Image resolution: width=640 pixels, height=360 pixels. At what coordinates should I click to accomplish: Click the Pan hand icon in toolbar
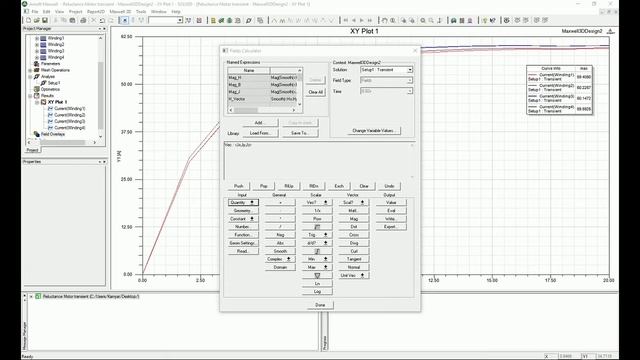coord(384,20)
